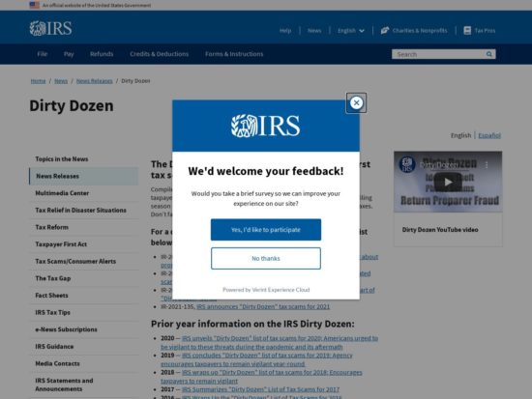Screen dimensions: 532x399
Task: Open the Credits & Deductions menu
Action: click(160, 54)
